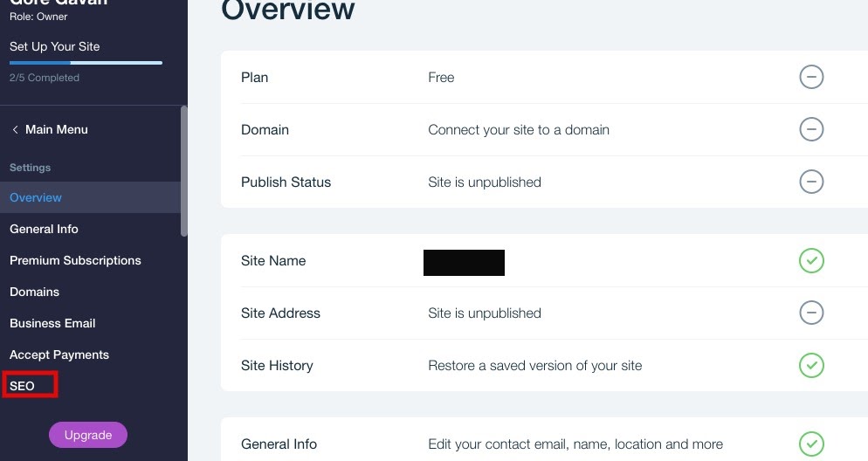Click "Connect your site to a domain"
This screenshot has width=868, height=461.
click(x=519, y=130)
